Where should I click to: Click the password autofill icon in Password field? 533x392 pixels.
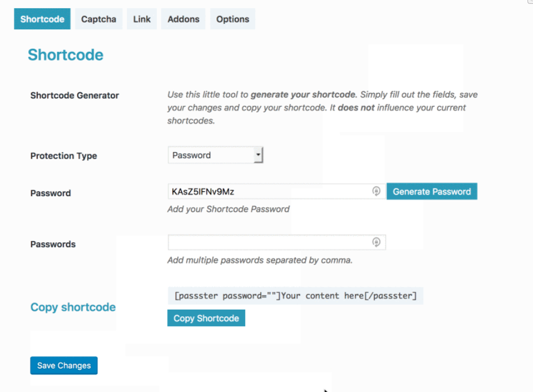(x=376, y=191)
